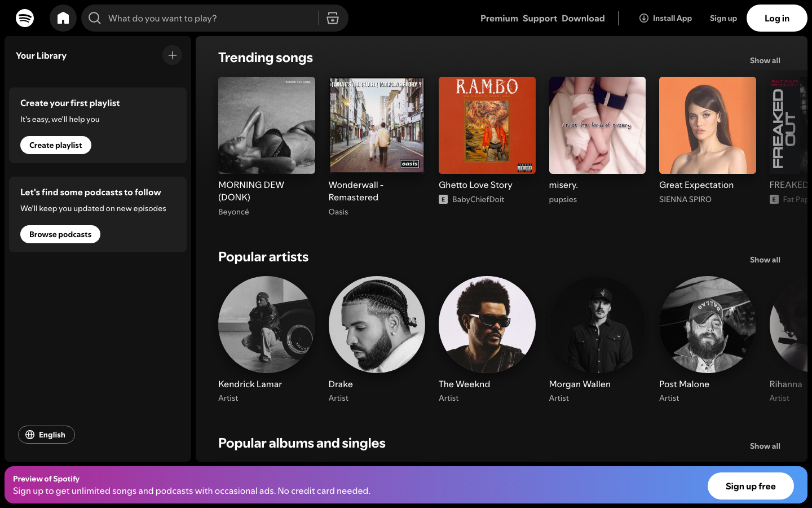Click 'Morgan Wallen' name text

[x=580, y=384]
